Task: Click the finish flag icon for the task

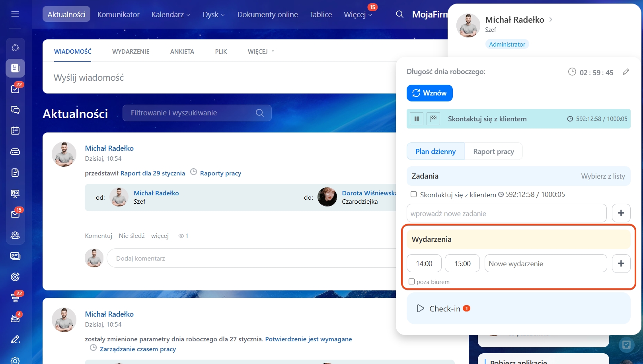Action: tap(433, 119)
